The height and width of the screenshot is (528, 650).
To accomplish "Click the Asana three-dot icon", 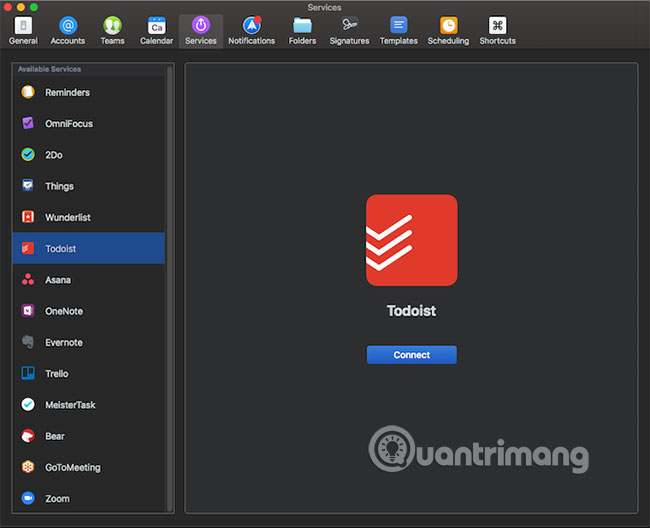I will click(28, 280).
